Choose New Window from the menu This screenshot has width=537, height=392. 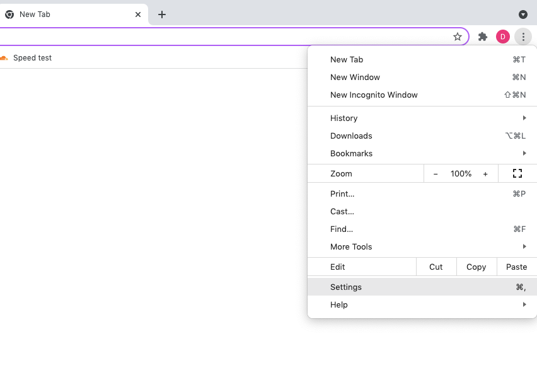(422, 78)
